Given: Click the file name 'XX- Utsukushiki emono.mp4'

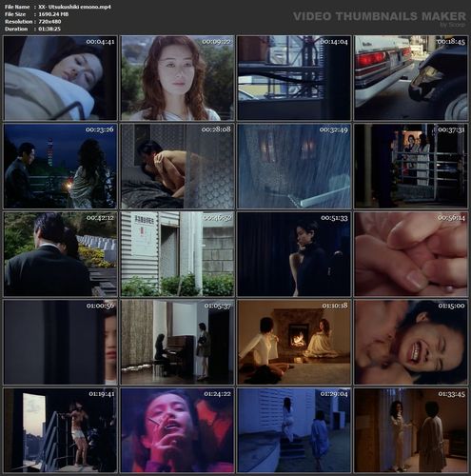Looking at the screenshot, I should pos(74,7).
